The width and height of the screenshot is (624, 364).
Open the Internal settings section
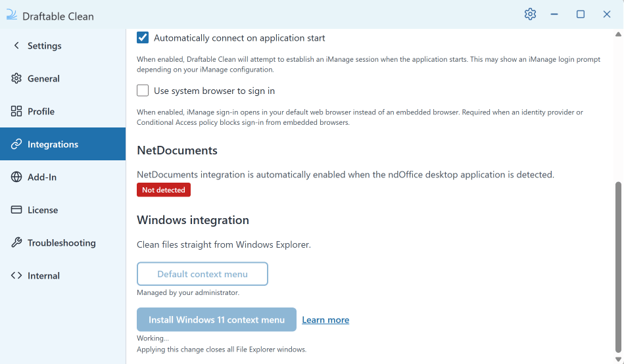click(63, 275)
